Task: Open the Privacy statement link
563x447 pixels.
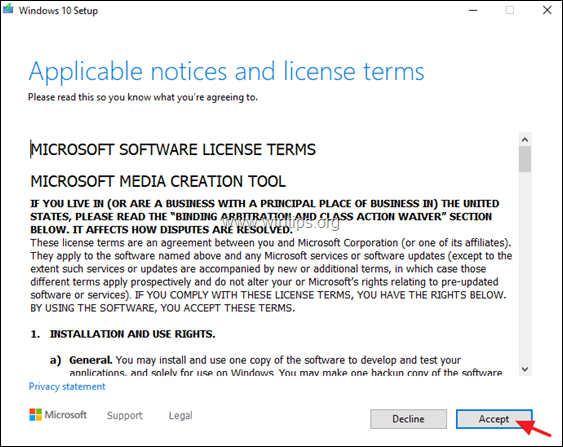Action: pos(67,387)
